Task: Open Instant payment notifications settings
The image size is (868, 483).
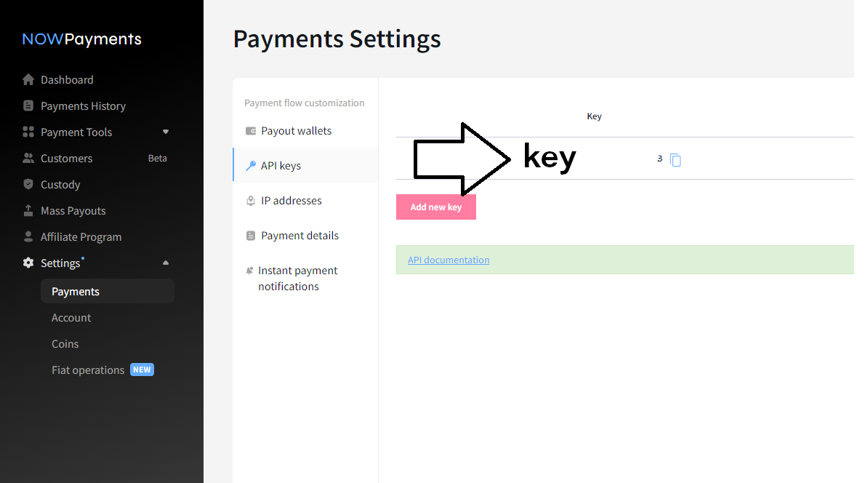Action: pos(297,279)
